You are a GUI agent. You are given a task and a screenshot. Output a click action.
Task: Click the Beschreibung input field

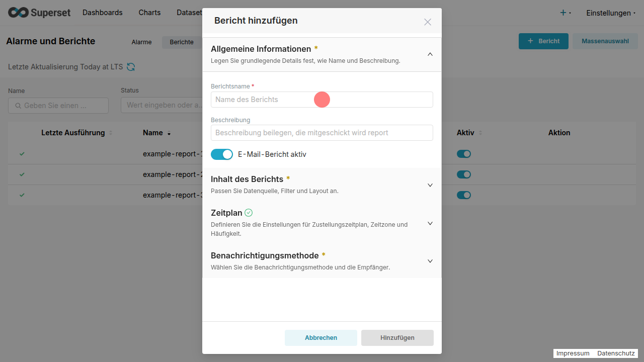click(322, 133)
